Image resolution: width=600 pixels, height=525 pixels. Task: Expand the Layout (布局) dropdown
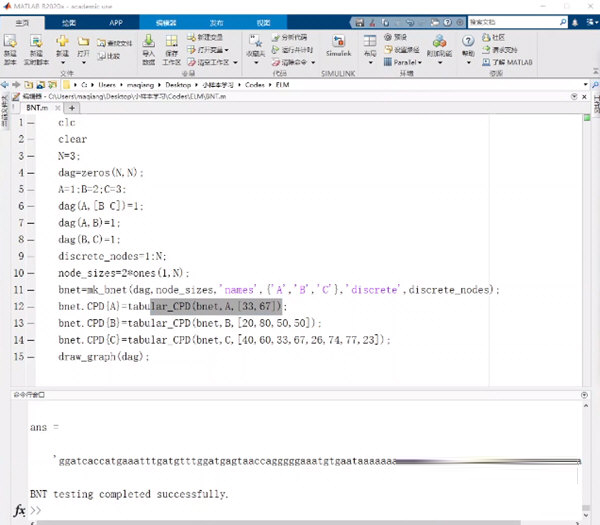tap(370, 62)
